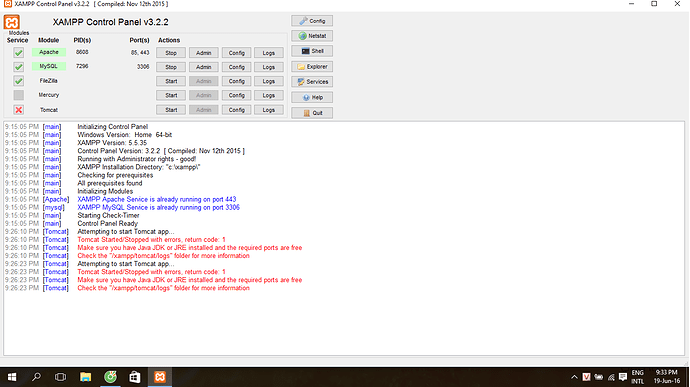Open Netstat from the right-hand buttons

pyautogui.click(x=312, y=36)
